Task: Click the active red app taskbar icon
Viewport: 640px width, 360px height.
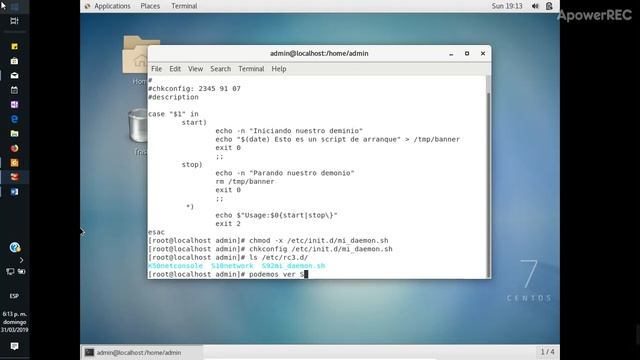Action: (x=14, y=177)
